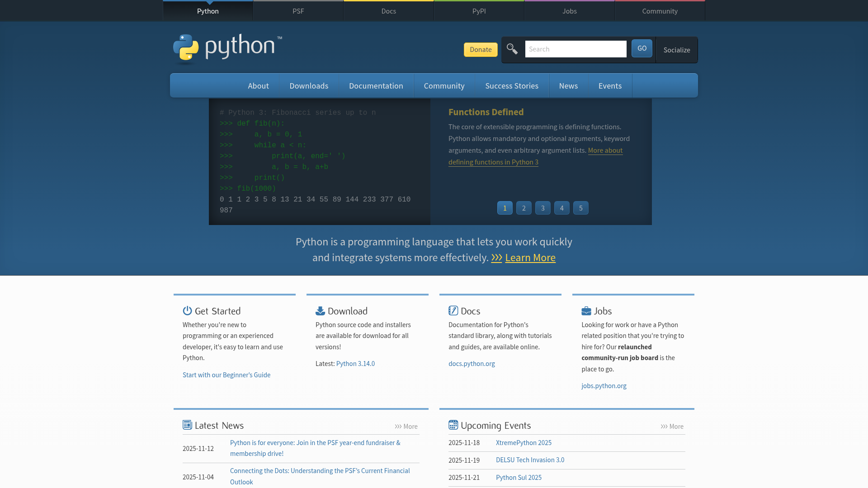Open the XtremePython 2025 event link
This screenshot has width=868, height=488.
[523, 443]
